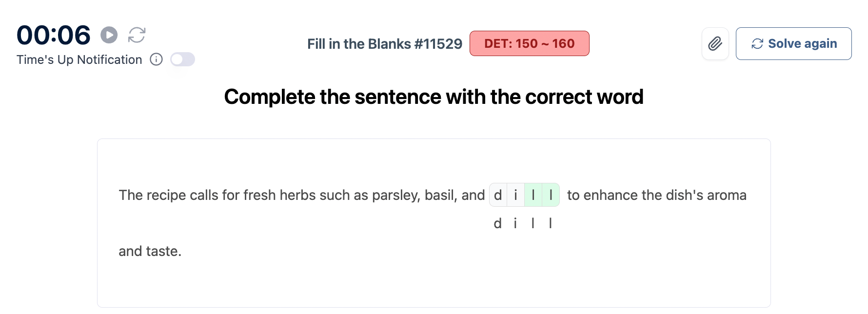The height and width of the screenshot is (314, 868).
Task: Select the second letter box containing "i"
Action: tap(515, 195)
